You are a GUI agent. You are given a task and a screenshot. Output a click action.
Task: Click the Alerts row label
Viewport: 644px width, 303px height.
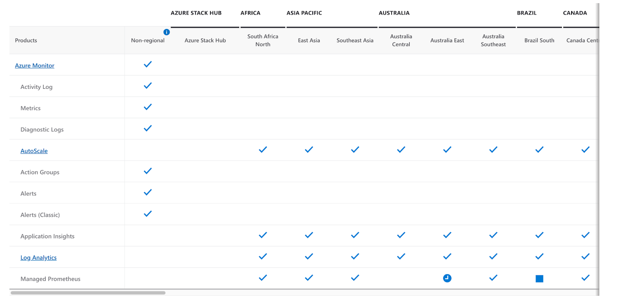pos(29,193)
